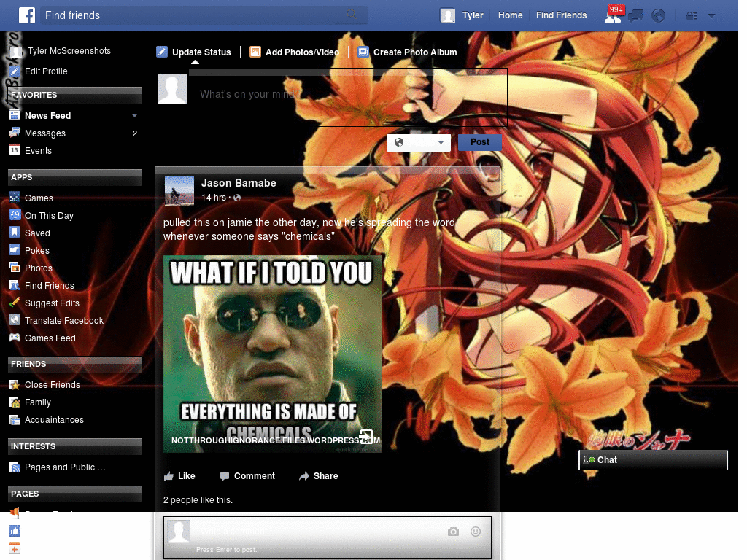Click the Suggest Edits icon

pyautogui.click(x=15, y=303)
